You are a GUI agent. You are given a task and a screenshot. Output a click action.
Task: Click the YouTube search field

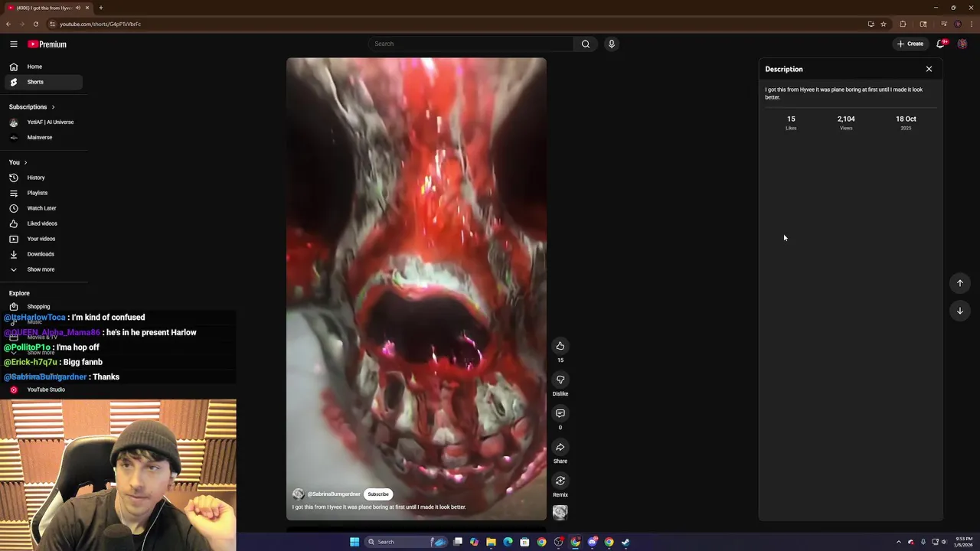point(471,44)
